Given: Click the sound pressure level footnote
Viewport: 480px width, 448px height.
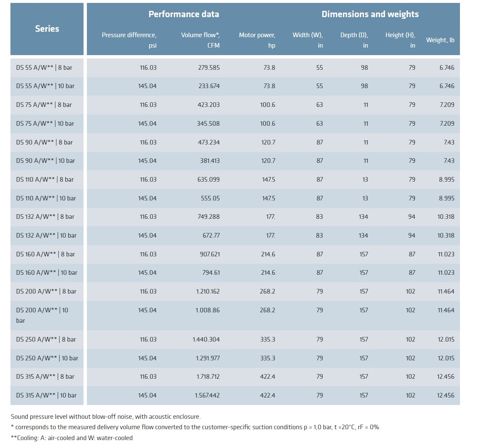Looking at the screenshot, I should [x=106, y=417].
